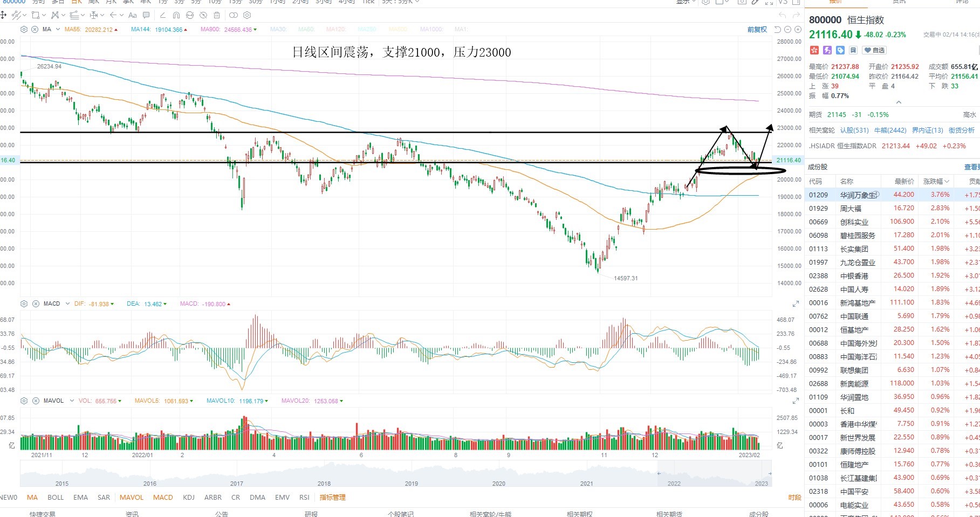Remove the MAVOL indicator with its X icon
The image size is (980, 517).
coord(35,401)
